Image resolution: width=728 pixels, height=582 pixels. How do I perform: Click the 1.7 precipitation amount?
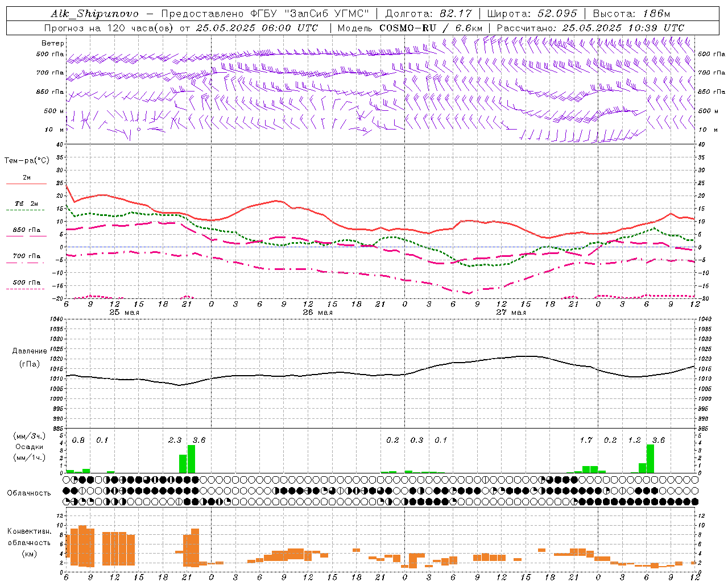586,440
